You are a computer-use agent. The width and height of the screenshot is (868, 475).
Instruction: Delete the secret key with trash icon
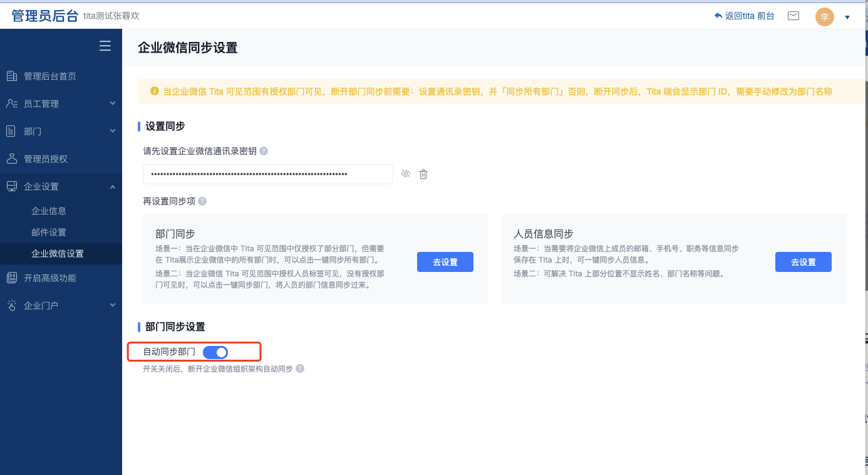point(423,174)
